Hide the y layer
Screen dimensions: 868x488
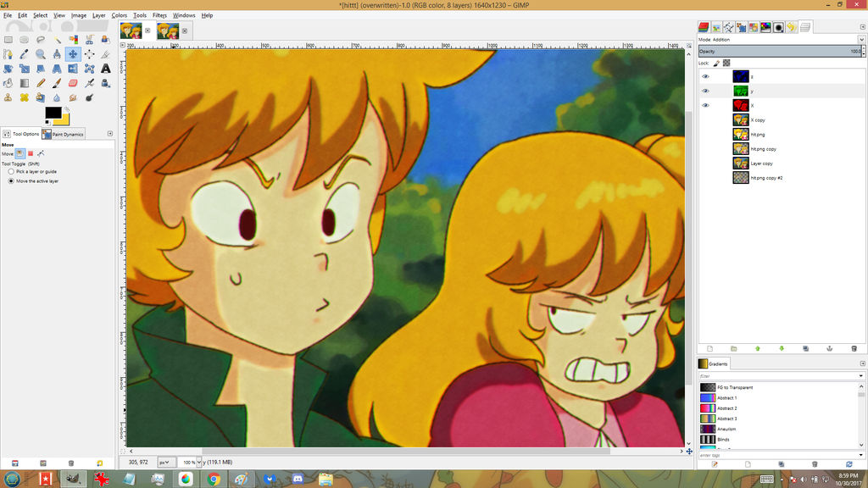(x=705, y=91)
